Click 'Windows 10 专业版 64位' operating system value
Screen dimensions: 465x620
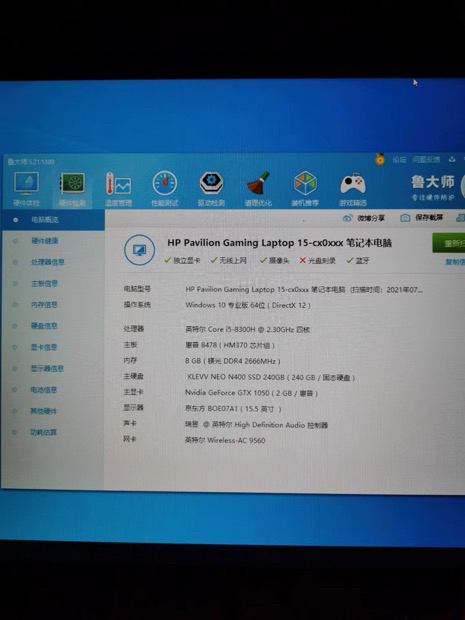[x=248, y=305]
